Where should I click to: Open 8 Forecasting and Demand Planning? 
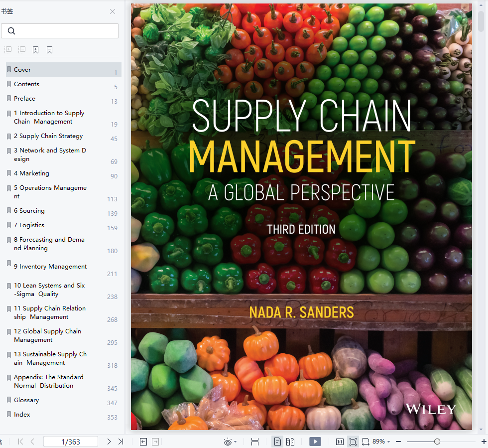64,244
